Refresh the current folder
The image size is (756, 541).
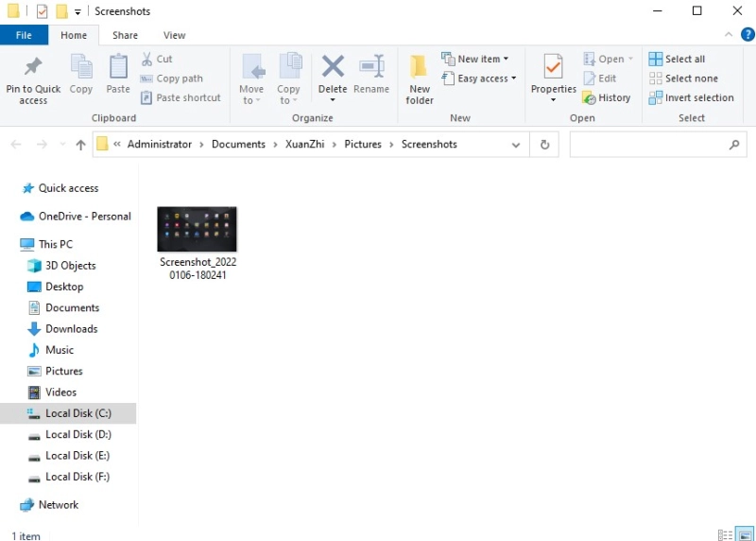click(x=545, y=145)
